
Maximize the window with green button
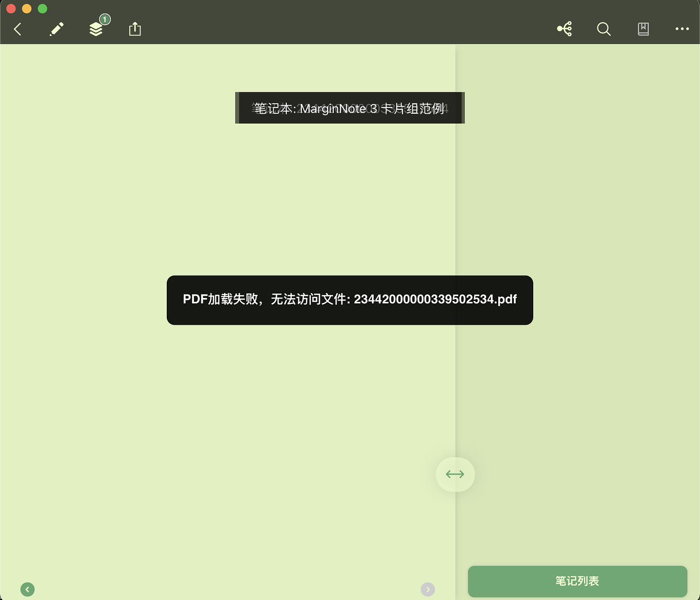42,8
